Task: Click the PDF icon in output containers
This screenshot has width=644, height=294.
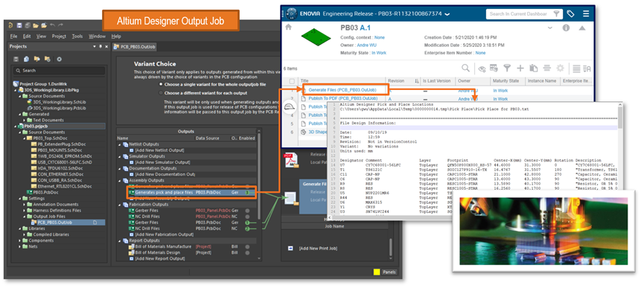Action: (x=289, y=161)
